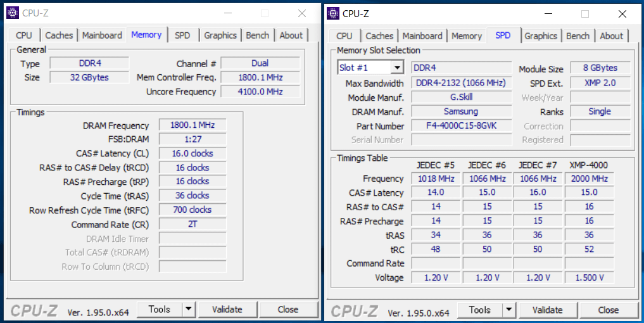Click the DDR4 Type field in Memory window
The image size is (644, 323).
coord(89,63)
